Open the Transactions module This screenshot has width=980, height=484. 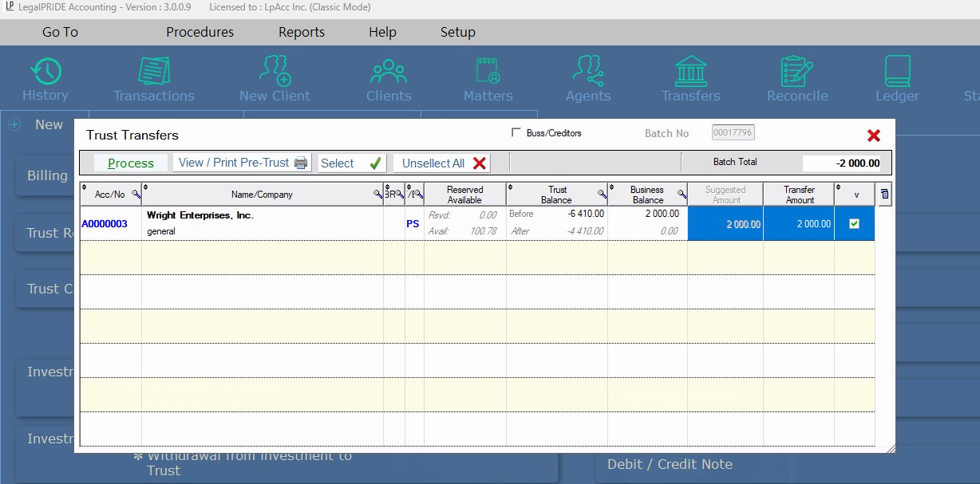pyautogui.click(x=153, y=80)
